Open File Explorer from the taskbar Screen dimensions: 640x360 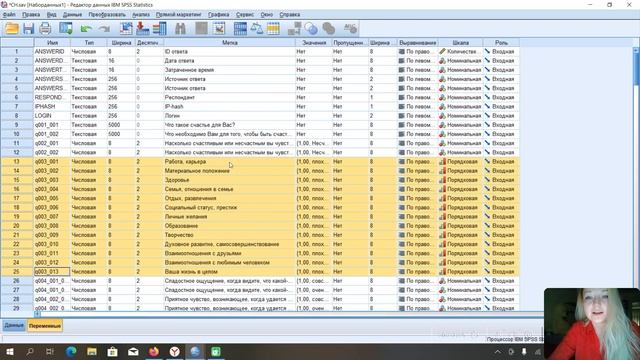pyautogui.click(x=92, y=351)
